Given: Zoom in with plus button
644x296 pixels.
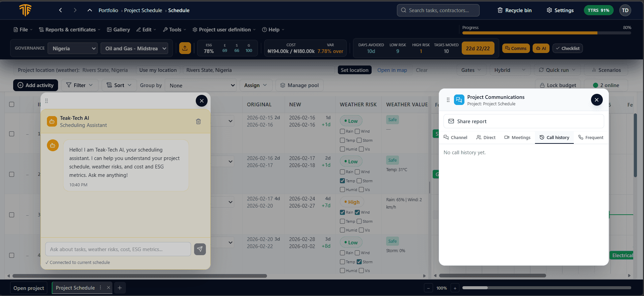Looking at the screenshot, I should pyautogui.click(x=455, y=288).
